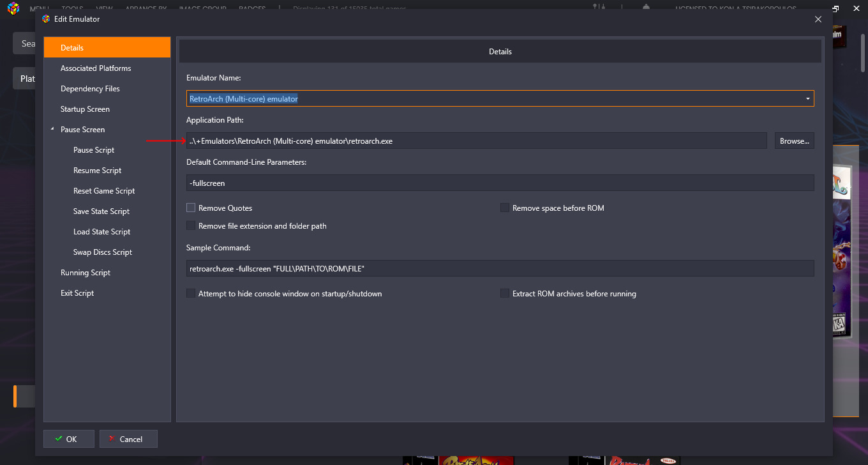Viewport: 868px width, 465px height.
Task: Click the Application Path label
Action: 215,120
